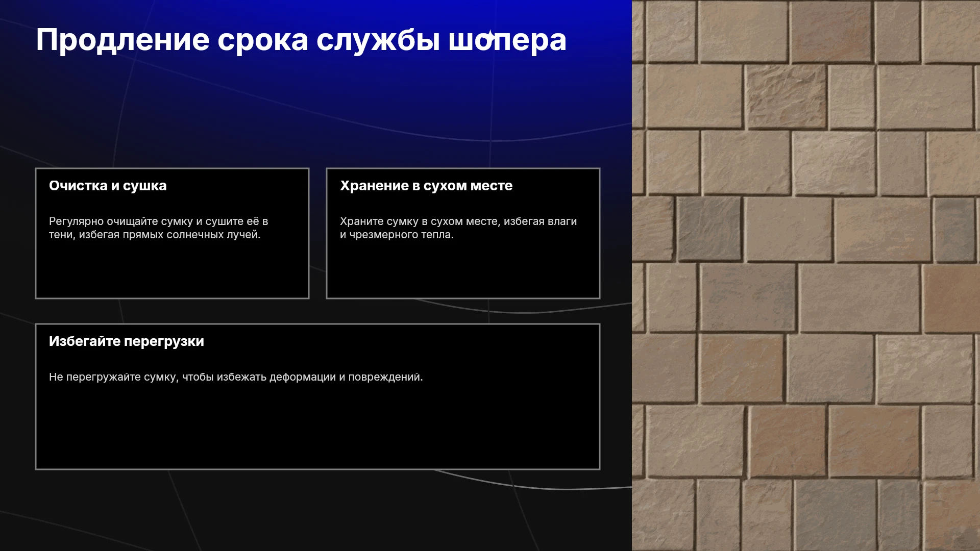
Task: Select the slide title "Продление срока службы шопера"
Action: click(301, 40)
